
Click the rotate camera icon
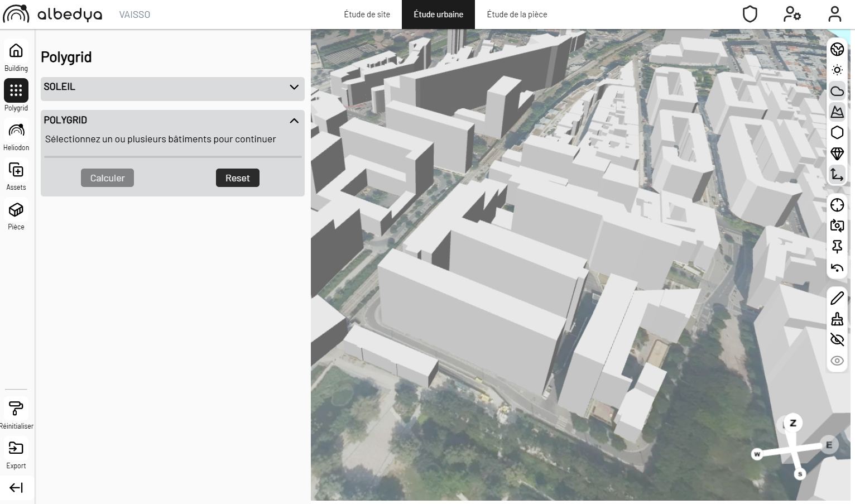[837, 225]
